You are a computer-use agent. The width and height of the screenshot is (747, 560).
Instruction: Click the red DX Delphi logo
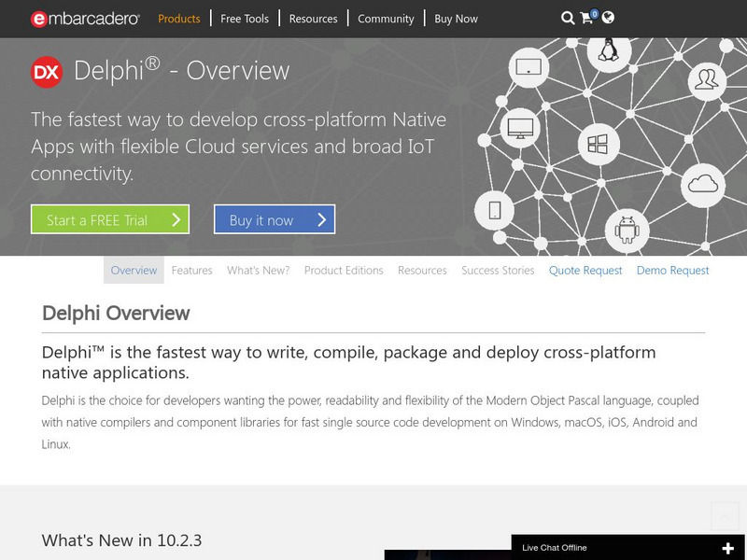47,73
